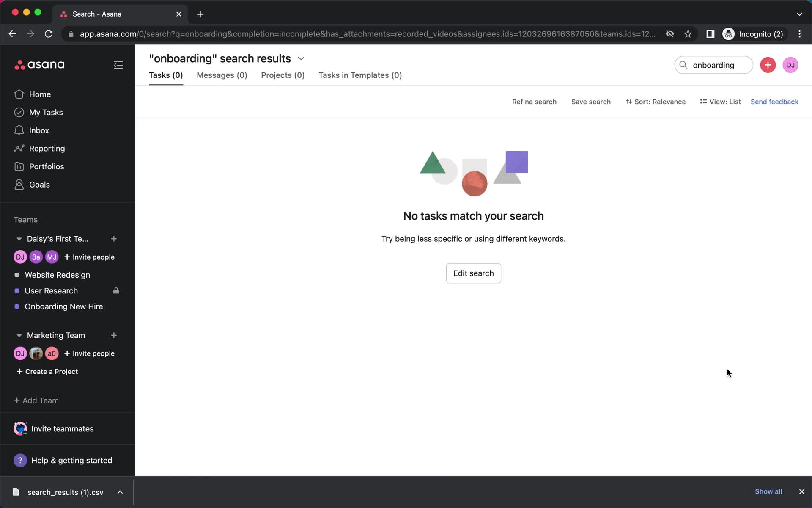Open Goals section
This screenshot has width=812, height=508.
[x=39, y=184]
